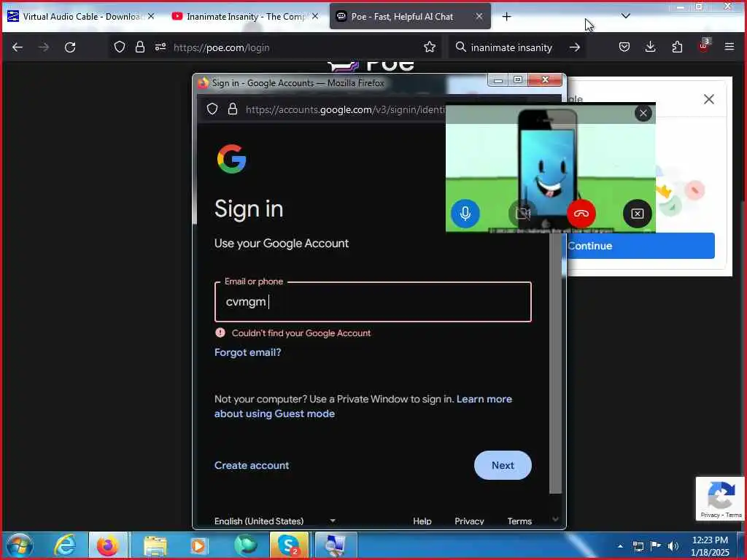Hang up with red call button

pos(581,213)
